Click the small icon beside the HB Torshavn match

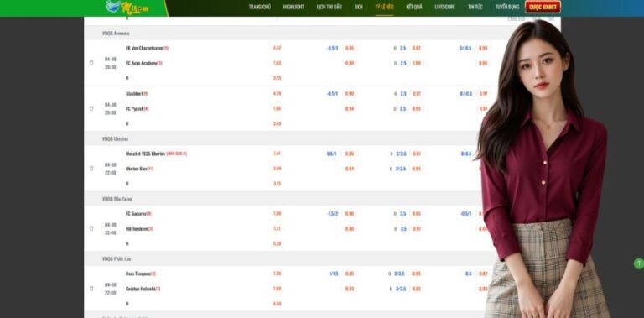pos(91,228)
